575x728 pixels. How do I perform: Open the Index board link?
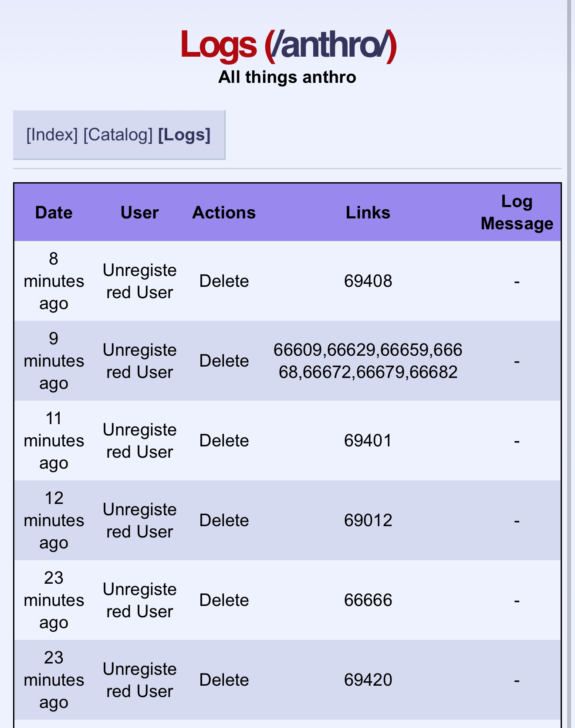pyautogui.click(x=52, y=135)
